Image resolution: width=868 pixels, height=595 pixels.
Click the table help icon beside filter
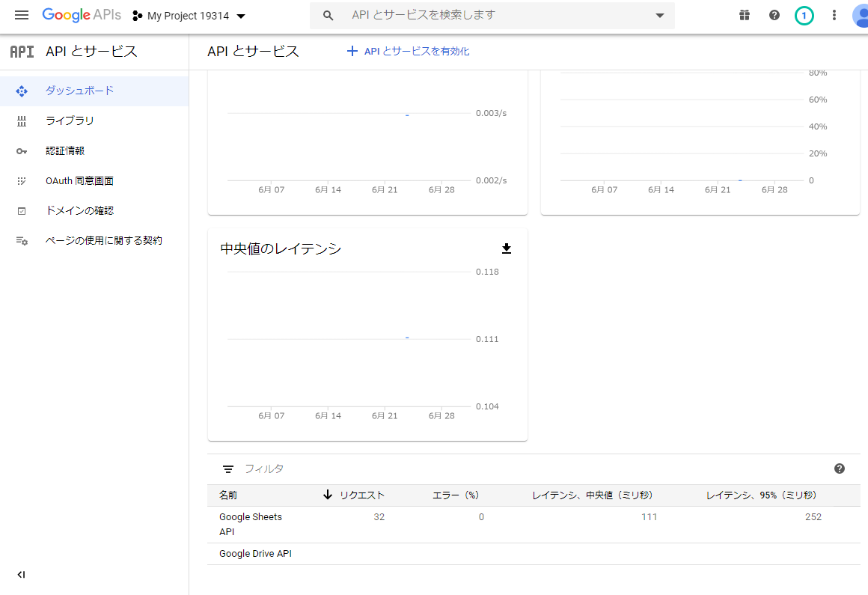tap(839, 469)
